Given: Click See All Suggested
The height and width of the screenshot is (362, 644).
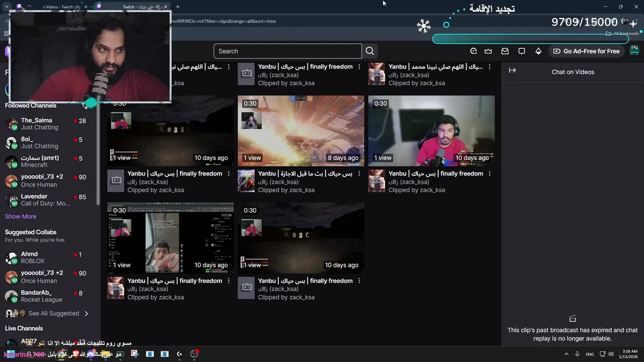Looking at the screenshot, I should click(x=54, y=313).
